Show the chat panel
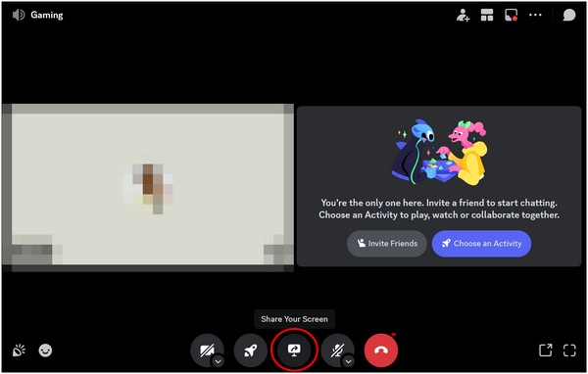 pos(568,15)
